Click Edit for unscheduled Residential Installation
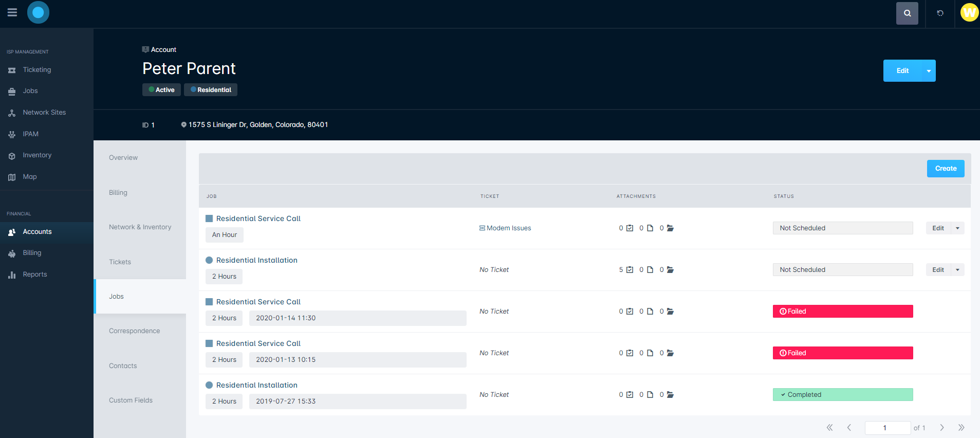The width and height of the screenshot is (980, 438). [938, 270]
